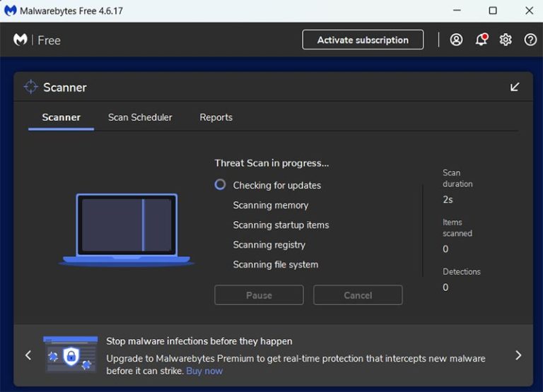Open the help question mark icon
This screenshot has height=392, width=543.
pos(530,40)
